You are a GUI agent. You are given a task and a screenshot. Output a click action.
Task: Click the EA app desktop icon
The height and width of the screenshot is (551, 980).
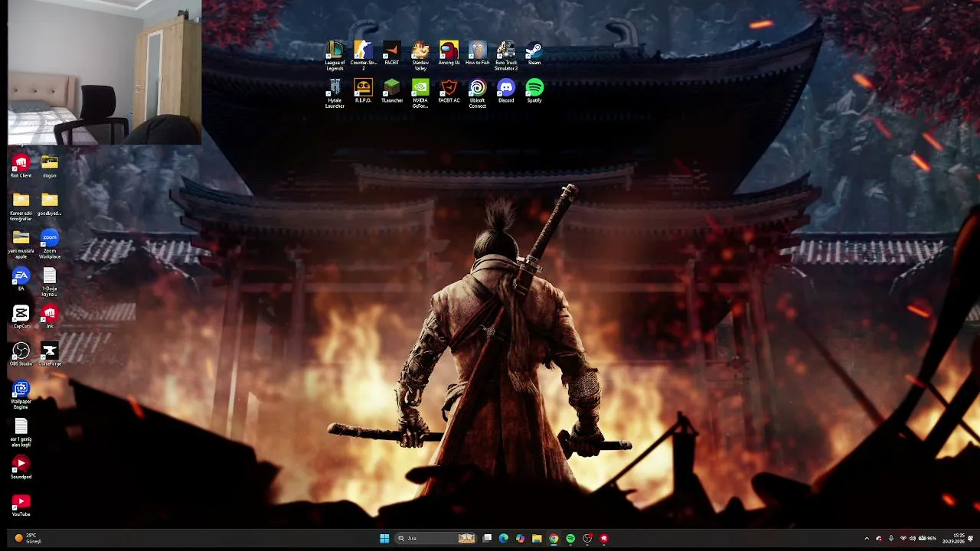tap(21, 279)
